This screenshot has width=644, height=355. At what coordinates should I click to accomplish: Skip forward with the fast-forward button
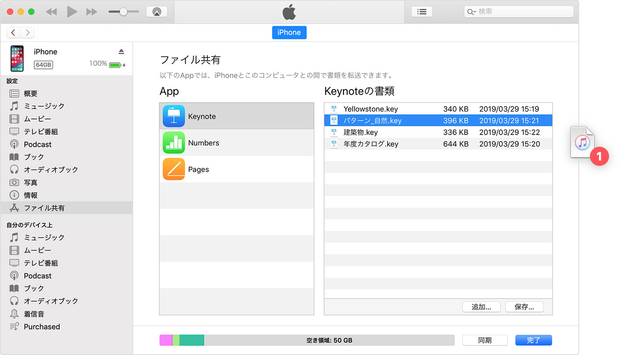[92, 12]
